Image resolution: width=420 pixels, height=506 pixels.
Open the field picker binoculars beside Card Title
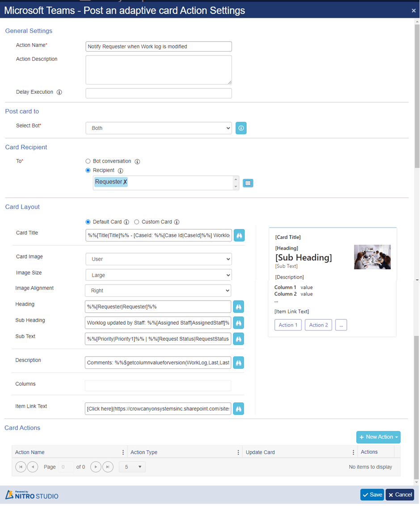click(239, 235)
